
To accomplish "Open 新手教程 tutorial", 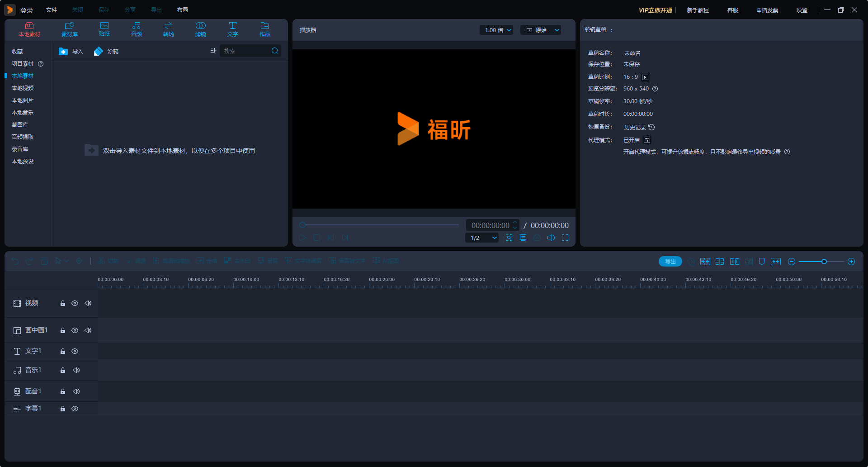I will 698,10.
